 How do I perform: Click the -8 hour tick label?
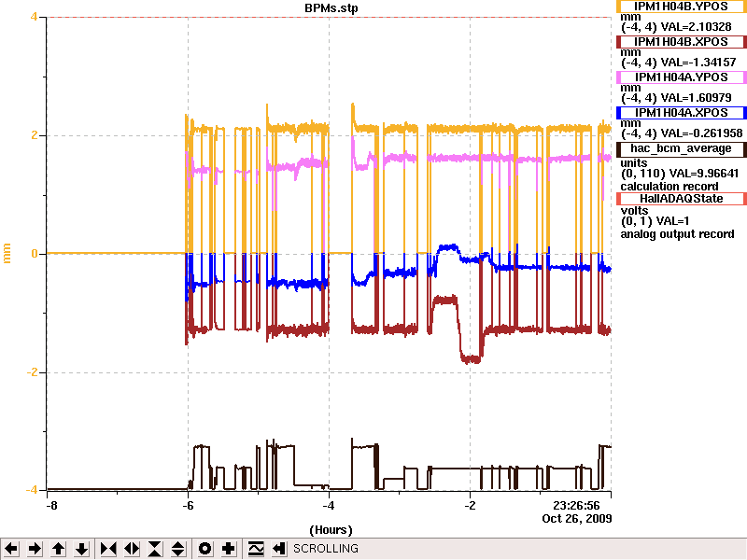pos(51,505)
